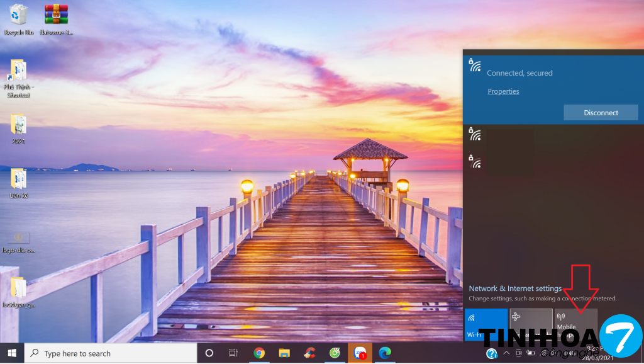Show hidden system tray icons

pos(506,353)
